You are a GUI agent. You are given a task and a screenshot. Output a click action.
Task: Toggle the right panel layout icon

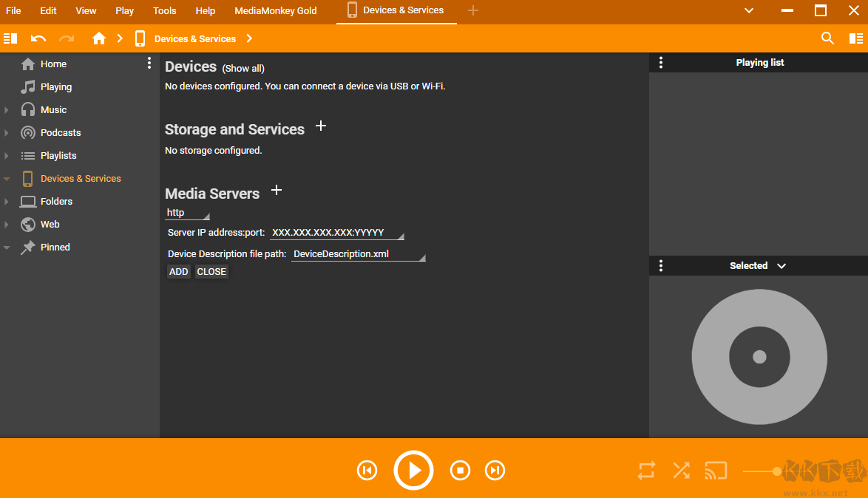[855, 38]
